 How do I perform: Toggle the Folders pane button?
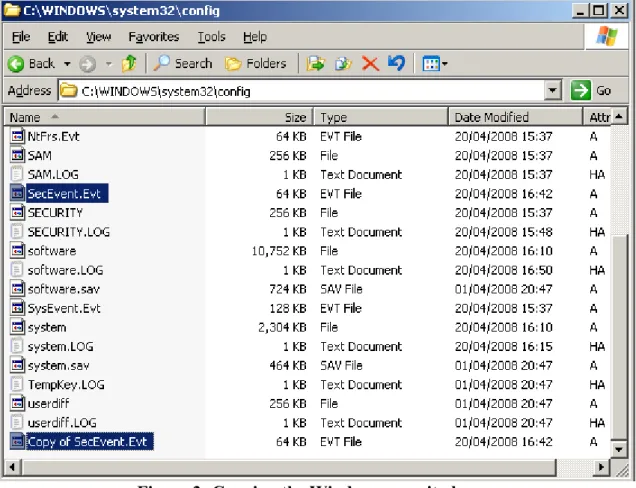[x=256, y=64]
